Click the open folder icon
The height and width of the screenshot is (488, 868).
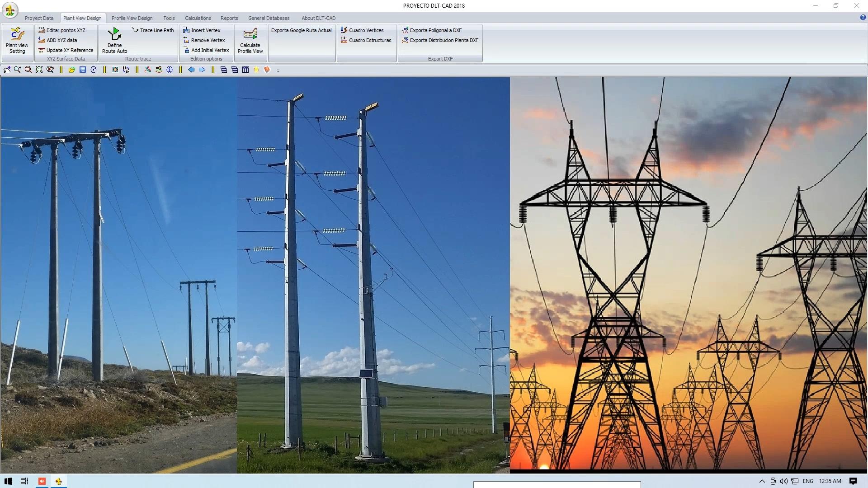(71, 70)
